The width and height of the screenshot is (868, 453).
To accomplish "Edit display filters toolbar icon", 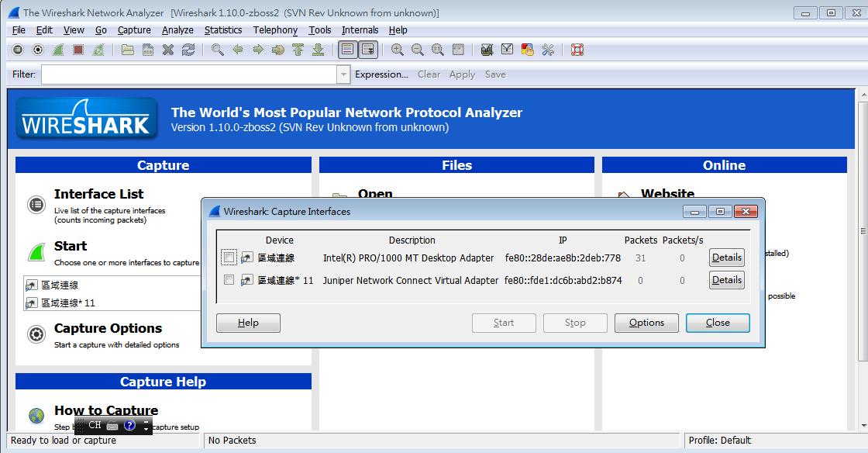I will click(507, 50).
